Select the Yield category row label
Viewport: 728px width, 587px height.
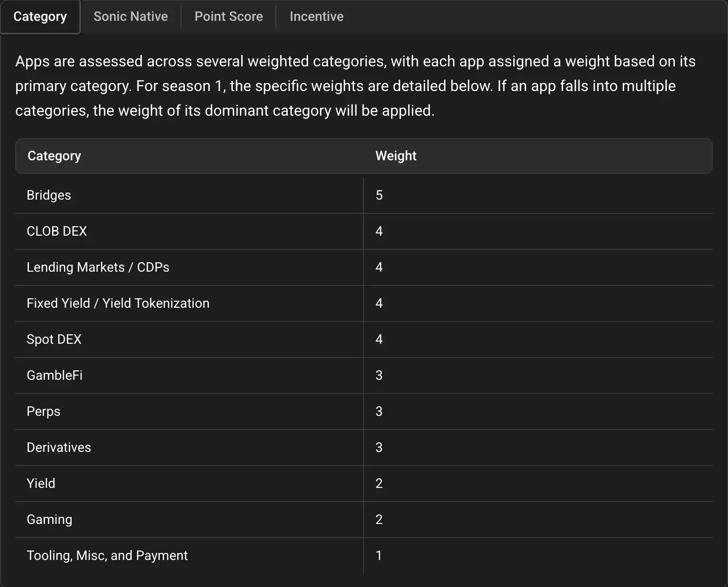(x=41, y=484)
